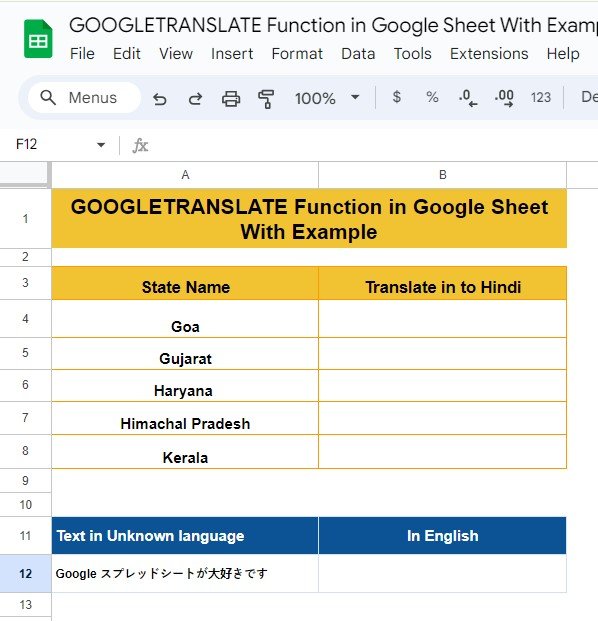Select empty Hindi cell beside Goa
This screenshot has width=598, height=621.
tap(442, 319)
